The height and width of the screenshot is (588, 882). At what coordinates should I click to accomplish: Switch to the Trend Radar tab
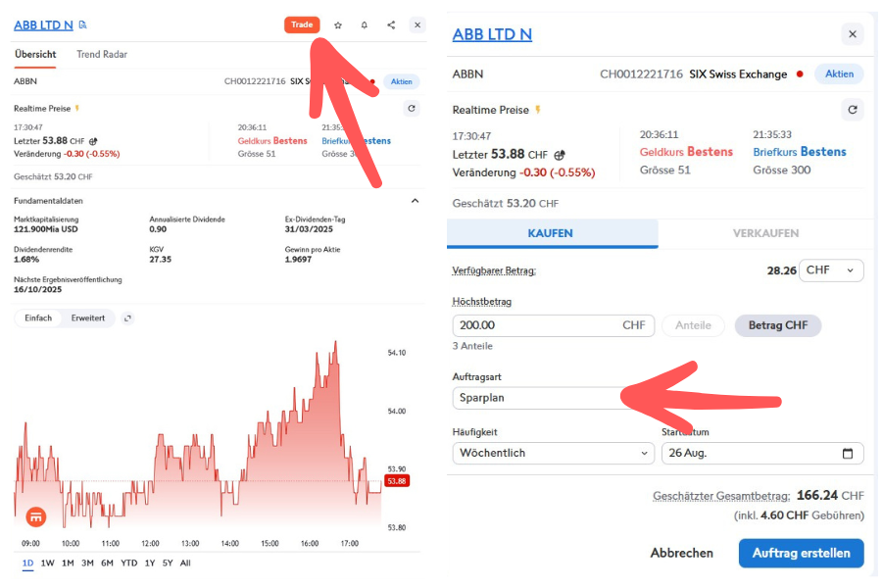pyautogui.click(x=102, y=54)
